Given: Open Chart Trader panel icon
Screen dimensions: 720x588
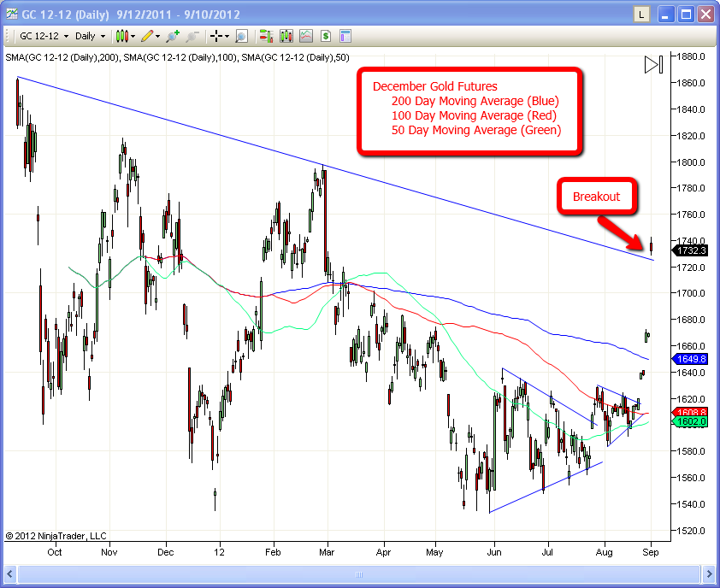Looking at the screenshot, I should (x=266, y=36).
